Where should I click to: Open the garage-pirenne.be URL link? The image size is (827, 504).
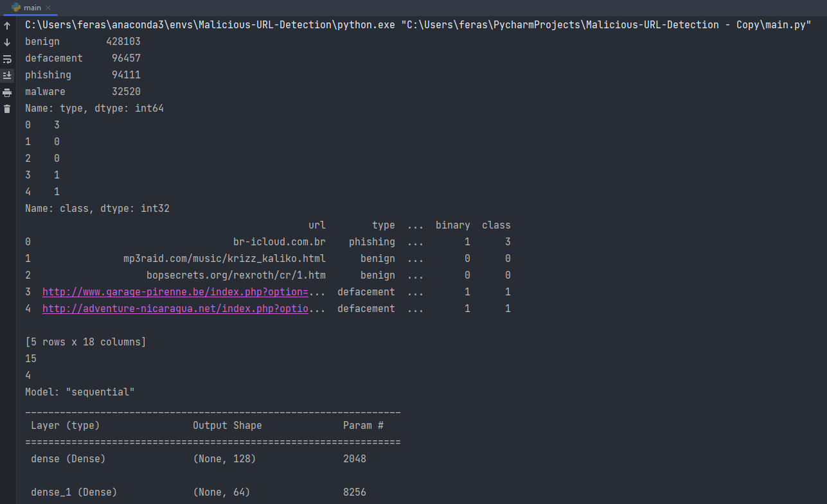click(x=175, y=292)
